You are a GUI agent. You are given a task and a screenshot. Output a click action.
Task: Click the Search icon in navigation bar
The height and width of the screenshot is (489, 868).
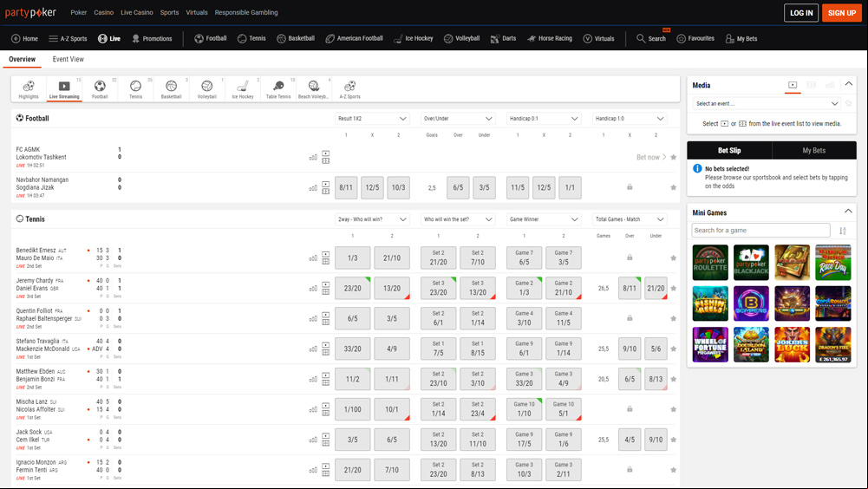(651, 38)
